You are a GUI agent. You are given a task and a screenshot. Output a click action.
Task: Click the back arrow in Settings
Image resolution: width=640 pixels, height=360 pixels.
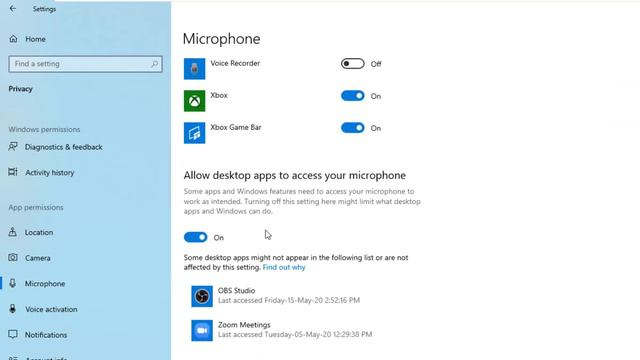point(13,9)
